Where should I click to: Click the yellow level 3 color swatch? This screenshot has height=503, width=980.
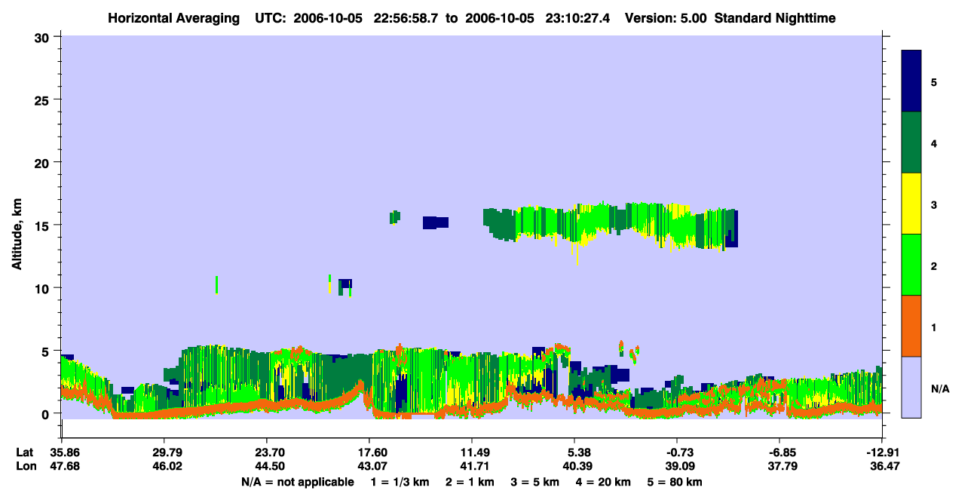[911, 203]
